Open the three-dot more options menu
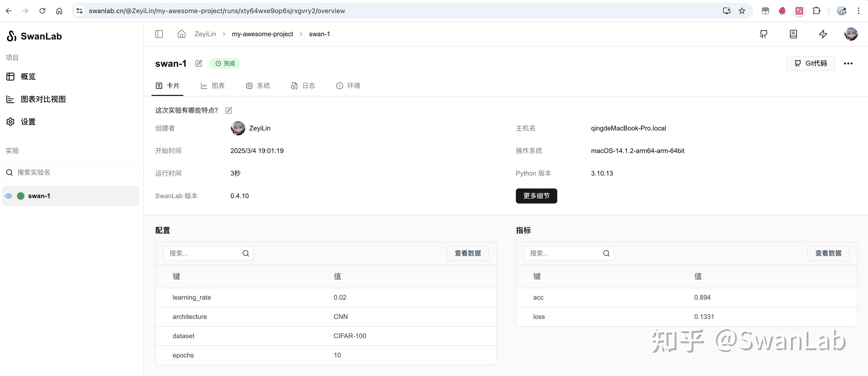Viewport: 868px width, 376px height. (x=848, y=63)
